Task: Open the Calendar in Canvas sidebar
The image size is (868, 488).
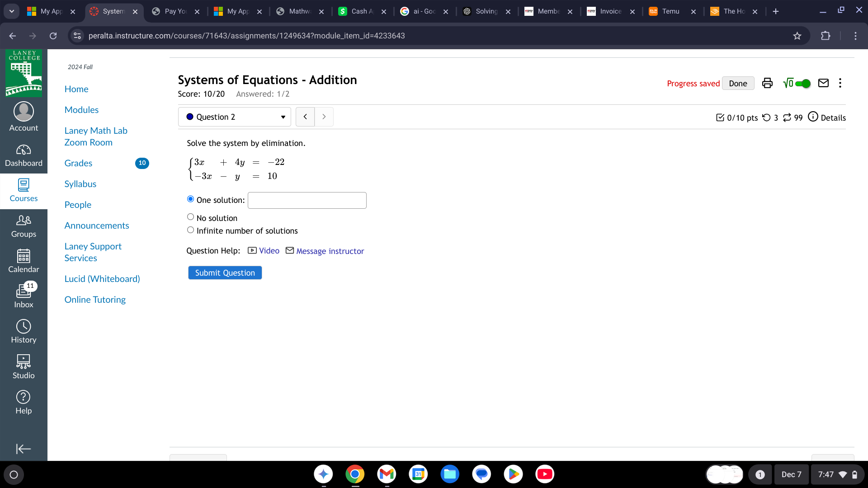Action: pos(24,261)
